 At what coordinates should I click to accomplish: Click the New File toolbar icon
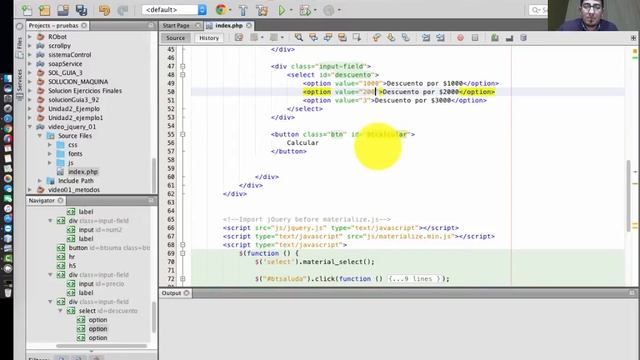[27, 10]
